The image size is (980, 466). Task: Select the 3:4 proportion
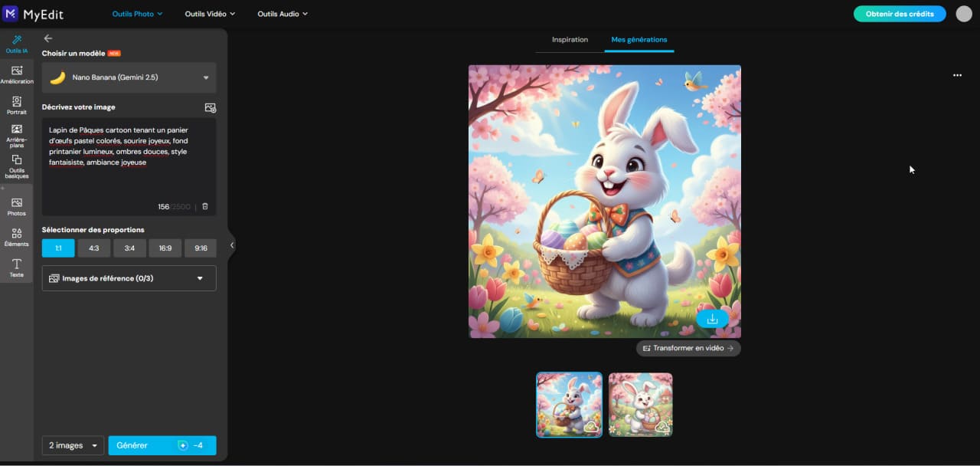pyautogui.click(x=129, y=248)
